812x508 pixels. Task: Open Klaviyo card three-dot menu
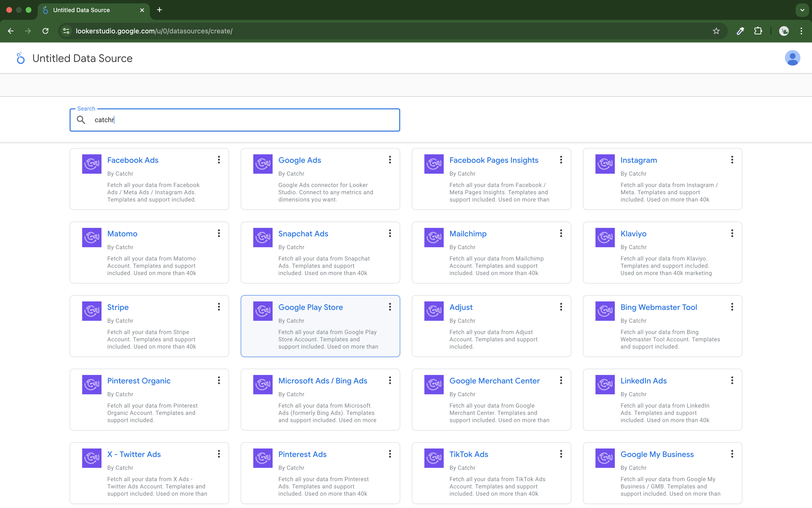[732, 233]
